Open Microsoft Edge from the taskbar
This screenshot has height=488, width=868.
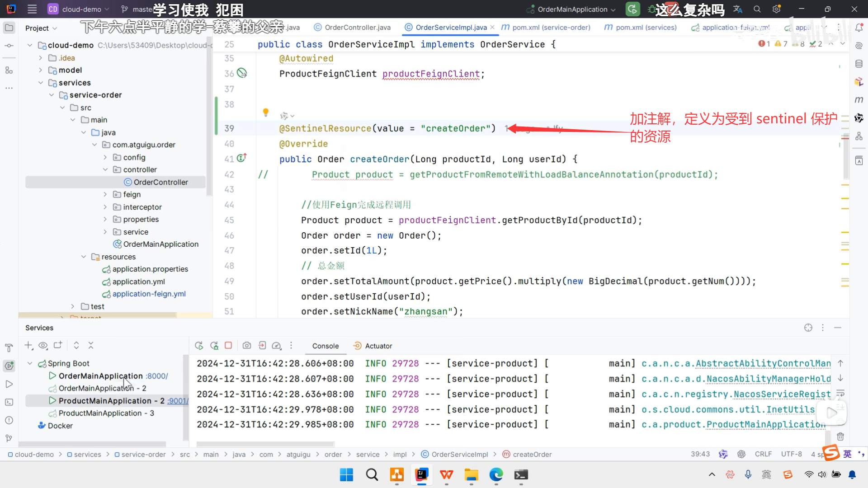pos(496,475)
